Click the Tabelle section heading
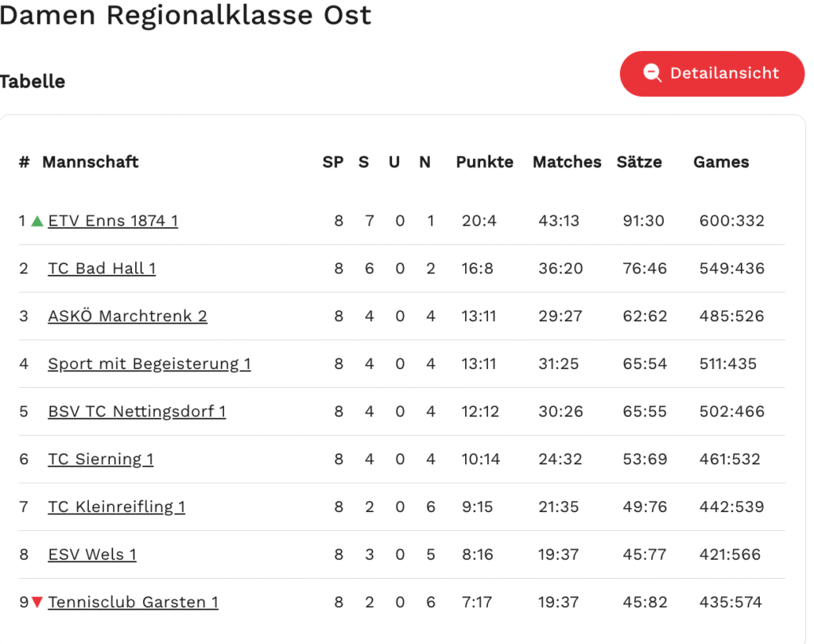 coord(33,82)
